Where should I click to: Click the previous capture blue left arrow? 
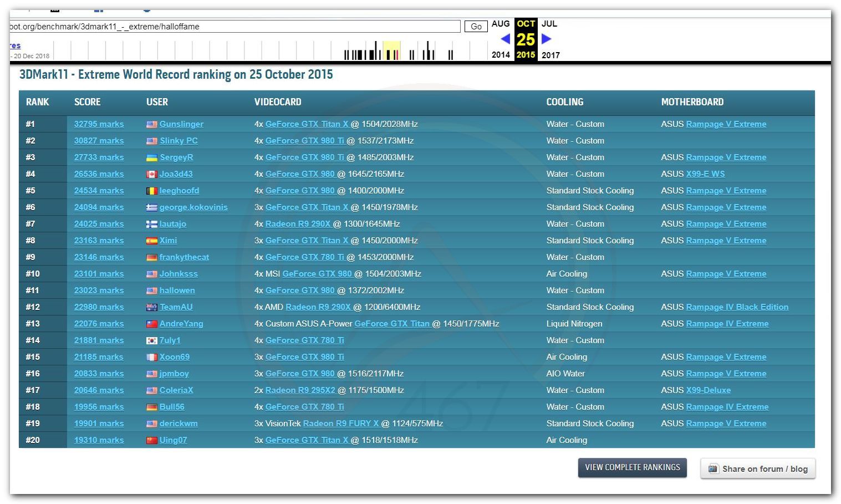coord(505,39)
